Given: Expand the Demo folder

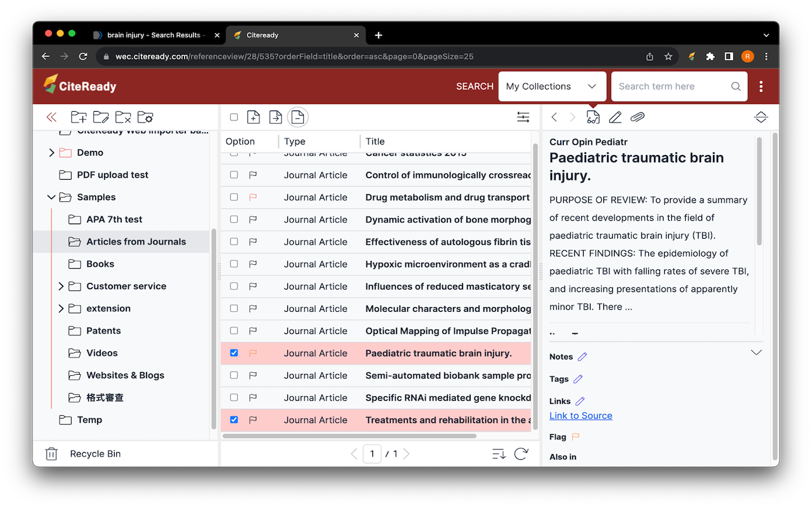Looking at the screenshot, I should tap(51, 153).
